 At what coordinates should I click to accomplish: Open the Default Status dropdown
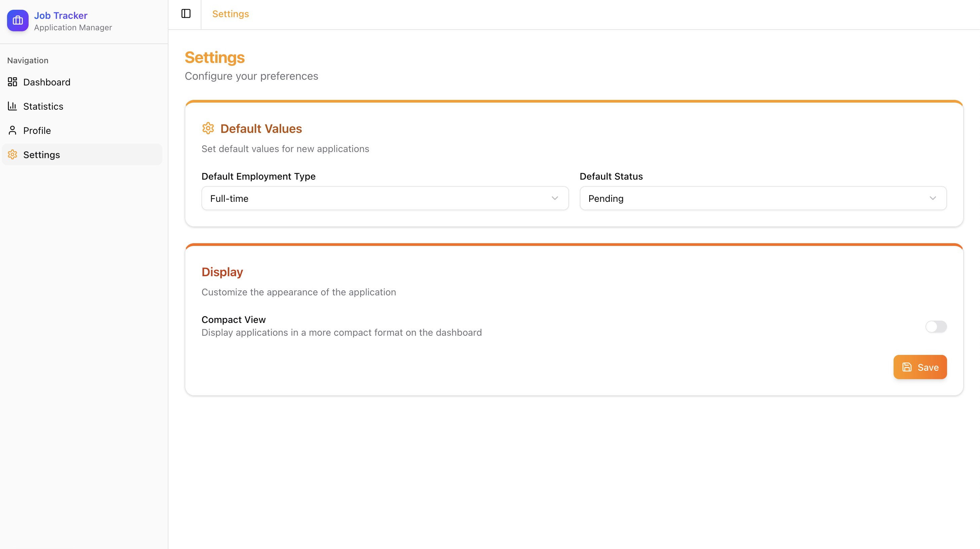pyautogui.click(x=763, y=198)
